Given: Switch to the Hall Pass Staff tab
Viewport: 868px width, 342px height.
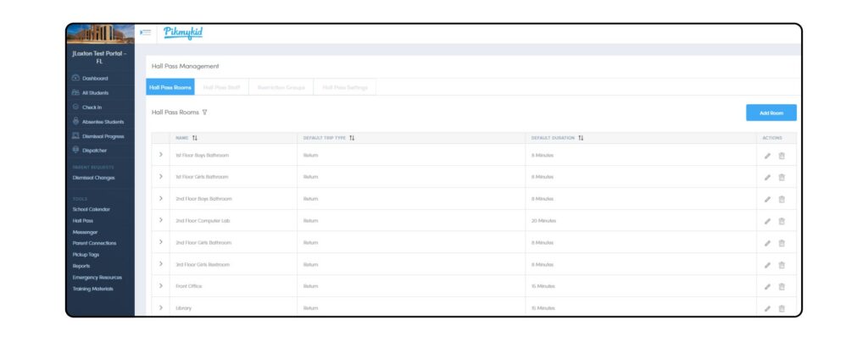Looking at the screenshot, I should click(x=221, y=87).
